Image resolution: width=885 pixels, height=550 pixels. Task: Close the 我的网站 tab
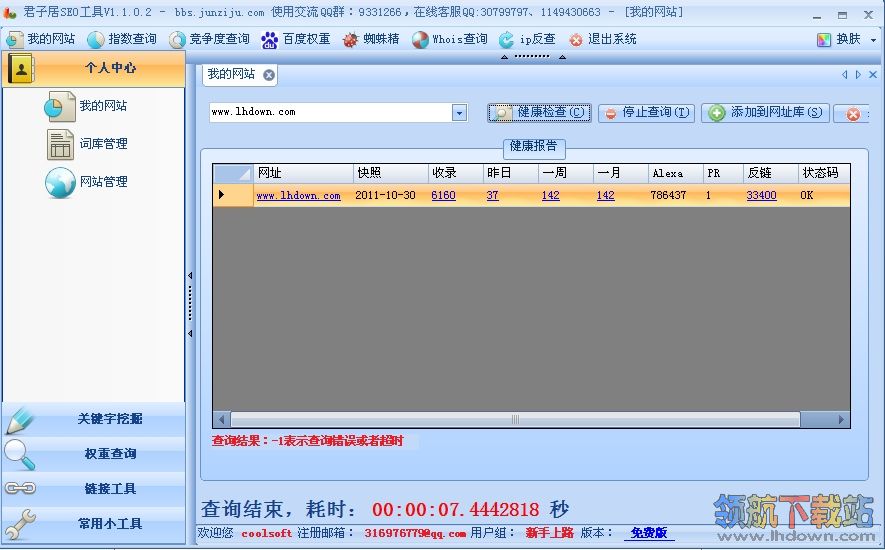269,75
